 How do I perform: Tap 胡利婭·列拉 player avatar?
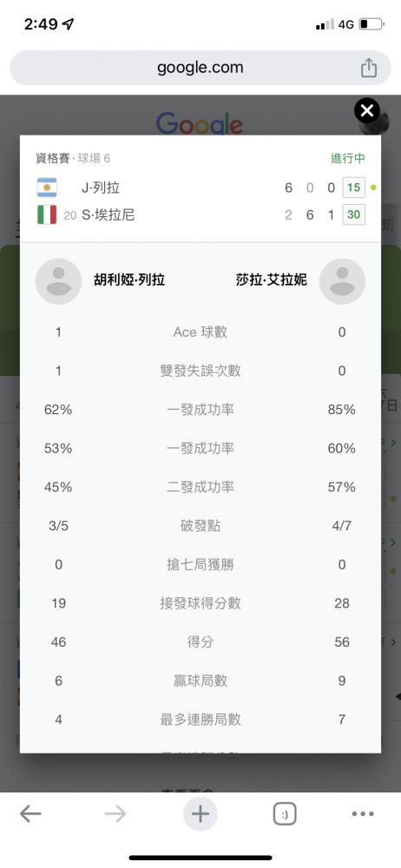(x=59, y=281)
